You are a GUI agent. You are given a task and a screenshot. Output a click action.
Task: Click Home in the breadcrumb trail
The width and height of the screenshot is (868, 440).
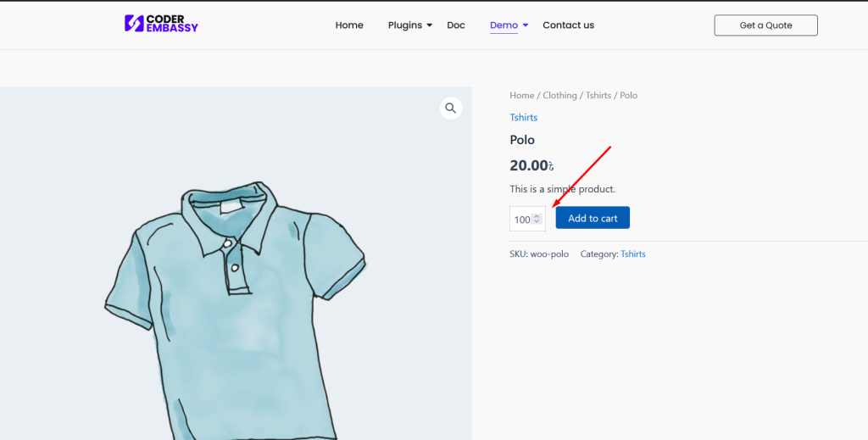click(521, 96)
